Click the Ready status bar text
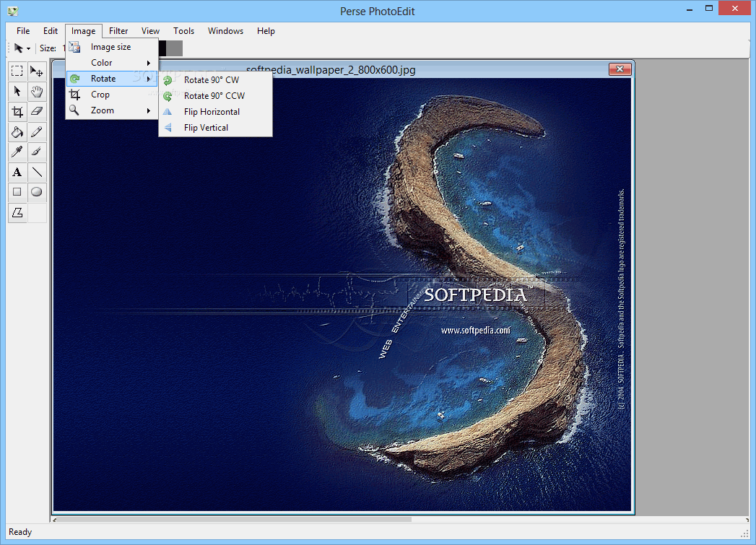Screen dimensions: 756x545 [20, 532]
